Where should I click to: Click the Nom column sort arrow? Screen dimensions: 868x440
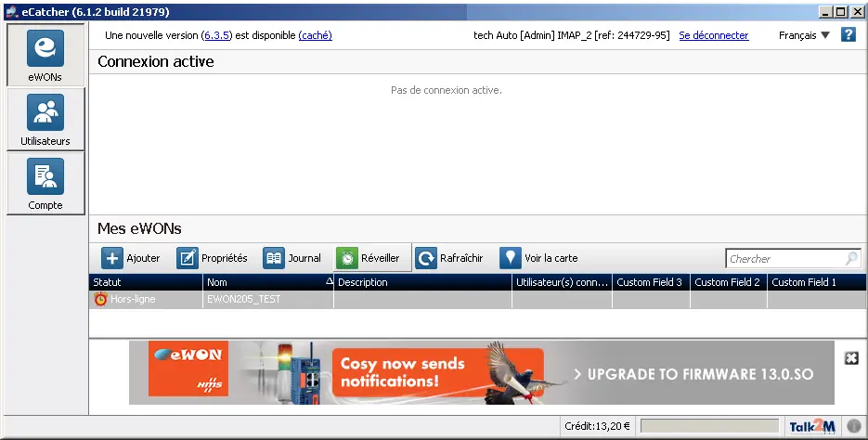pyautogui.click(x=329, y=281)
